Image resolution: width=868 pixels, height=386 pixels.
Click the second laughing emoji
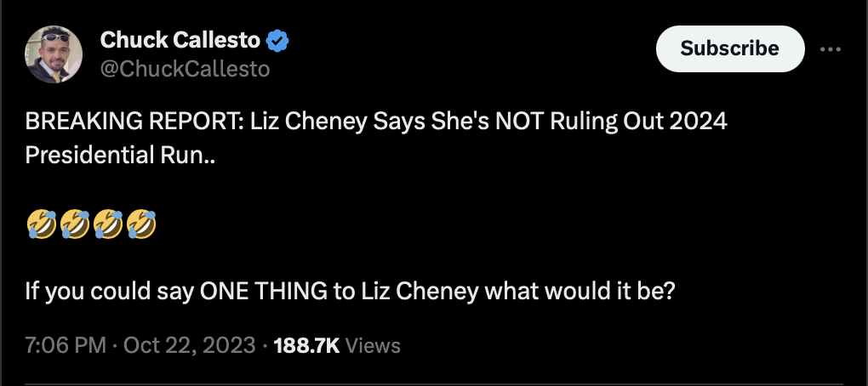(75, 224)
